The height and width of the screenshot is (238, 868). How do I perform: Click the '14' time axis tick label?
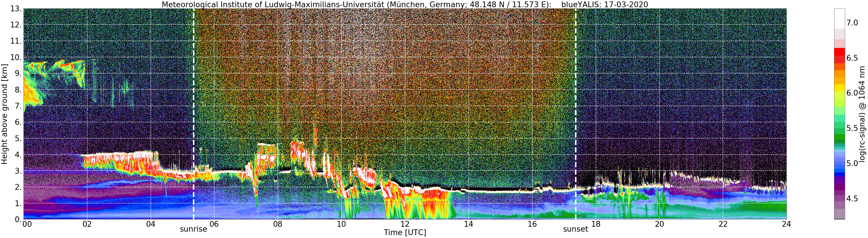tap(469, 224)
